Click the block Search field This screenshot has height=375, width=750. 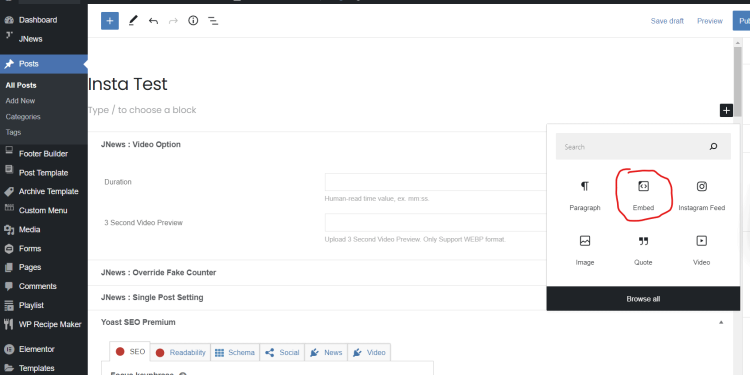[643, 146]
